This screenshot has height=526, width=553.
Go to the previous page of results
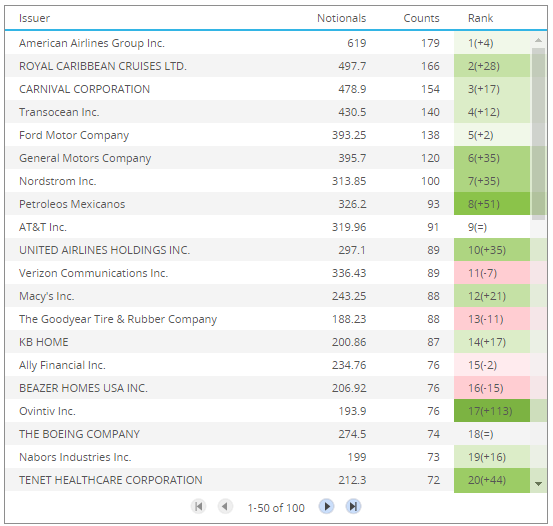[x=225, y=507]
